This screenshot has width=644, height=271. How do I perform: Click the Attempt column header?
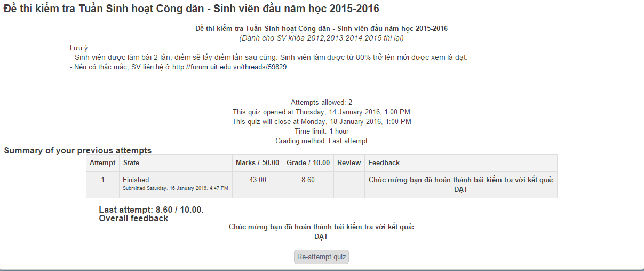(x=102, y=162)
